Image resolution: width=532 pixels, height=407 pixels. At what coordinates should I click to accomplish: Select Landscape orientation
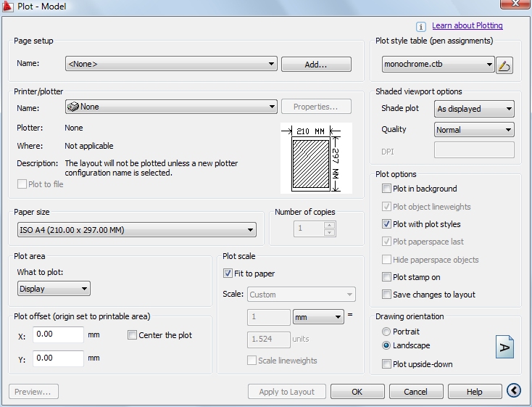point(386,345)
